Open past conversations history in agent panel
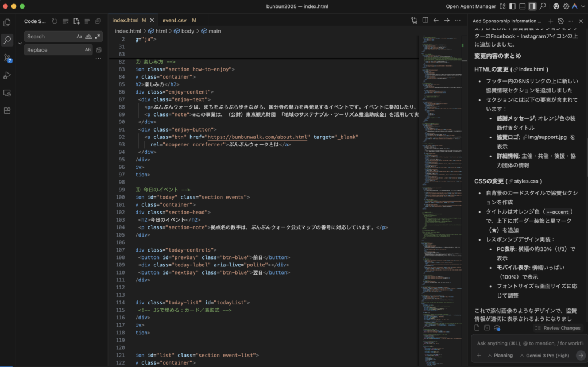Screen dimensions: 588x367 tap(561, 21)
